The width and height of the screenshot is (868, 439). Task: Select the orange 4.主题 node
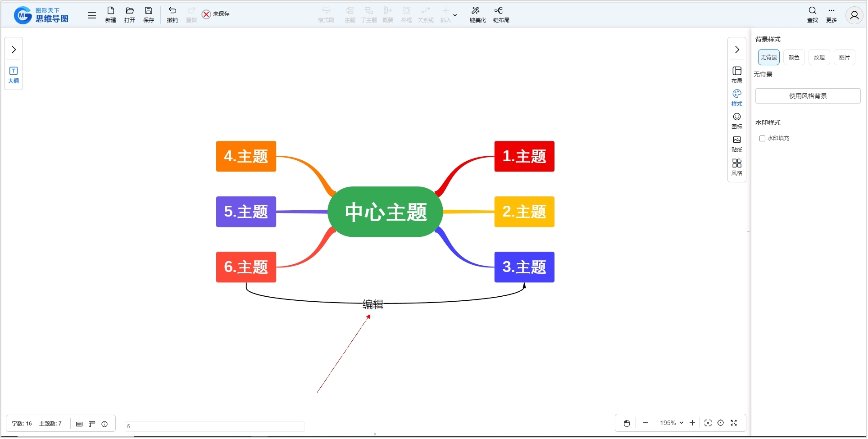(x=246, y=156)
